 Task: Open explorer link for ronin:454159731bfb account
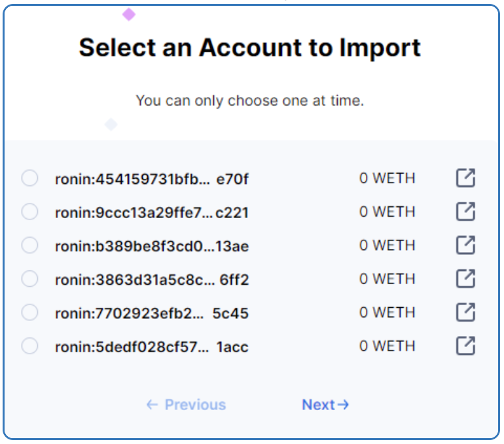coord(465,178)
